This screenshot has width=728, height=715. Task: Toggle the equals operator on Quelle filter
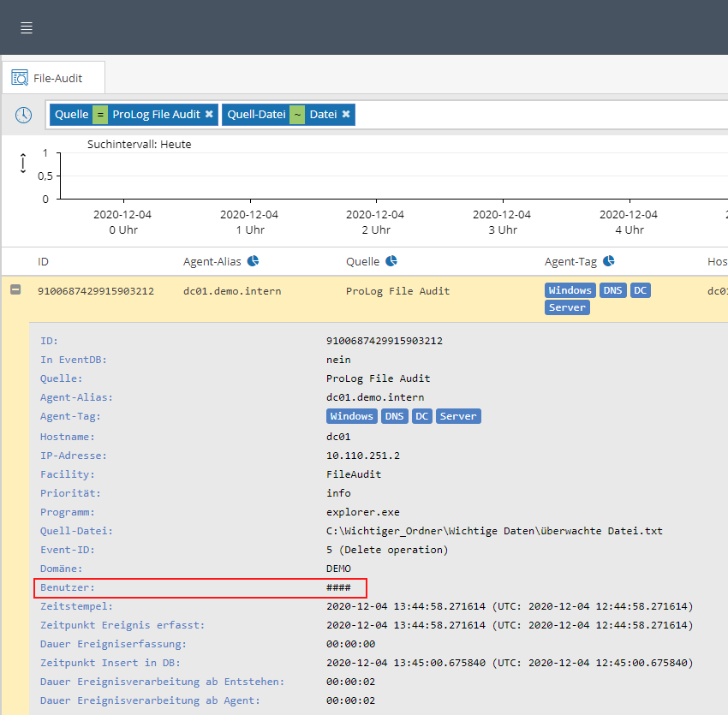(x=99, y=115)
